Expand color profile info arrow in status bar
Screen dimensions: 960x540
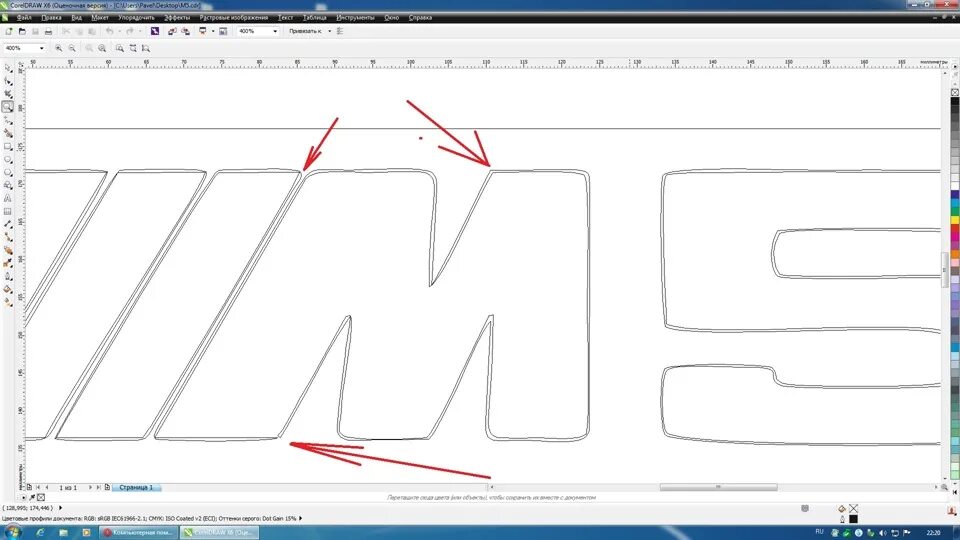click(301, 519)
